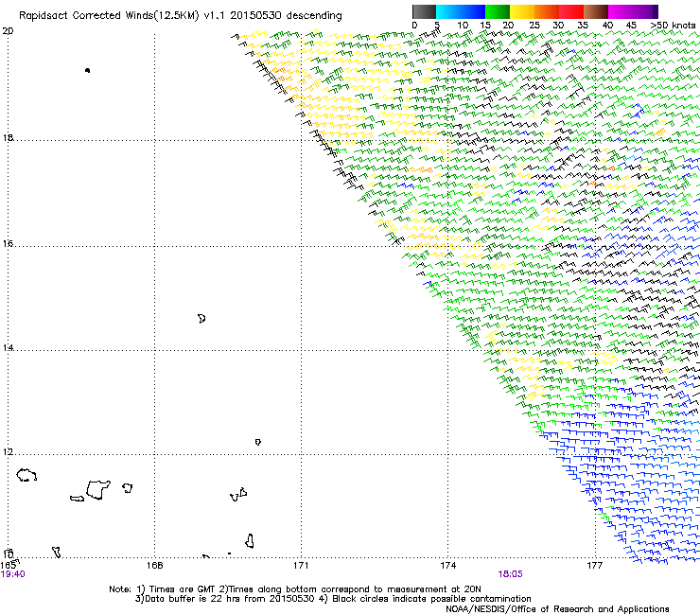Click the green 15-20 knots color band
Viewport: 700px width, 615px height.
pyautogui.click(x=498, y=11)
